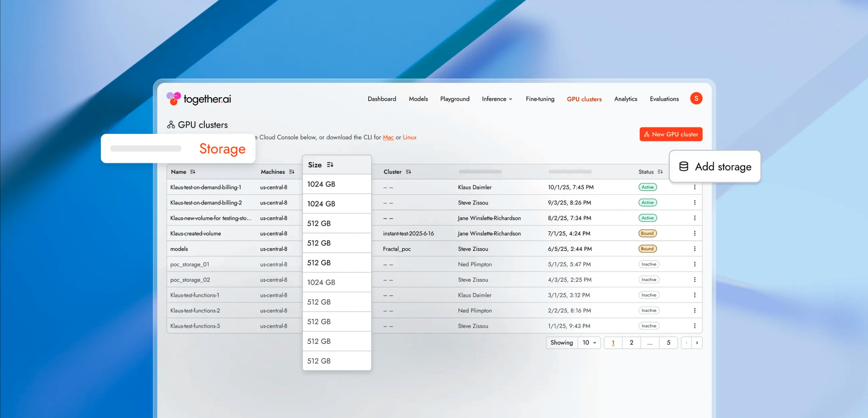Go to page 2
Image resolution: width=868 pixels, height=418 pixels.
pos(631,343)
